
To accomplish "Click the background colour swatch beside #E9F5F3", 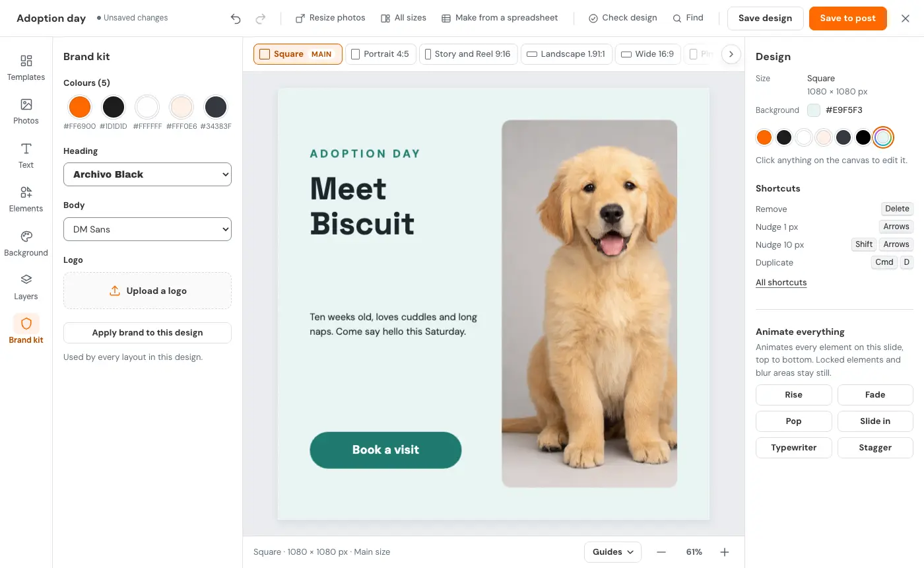I will click(814, 110).
